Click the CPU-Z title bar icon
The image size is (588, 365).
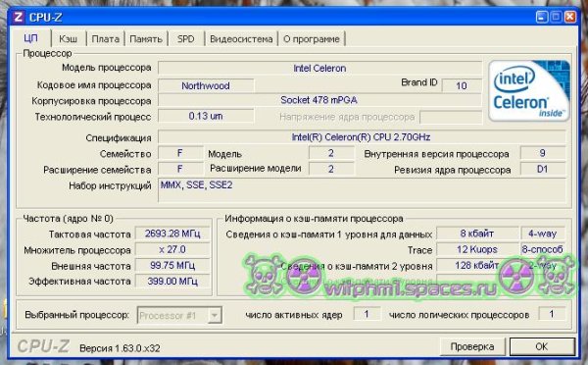pos(18,18)
